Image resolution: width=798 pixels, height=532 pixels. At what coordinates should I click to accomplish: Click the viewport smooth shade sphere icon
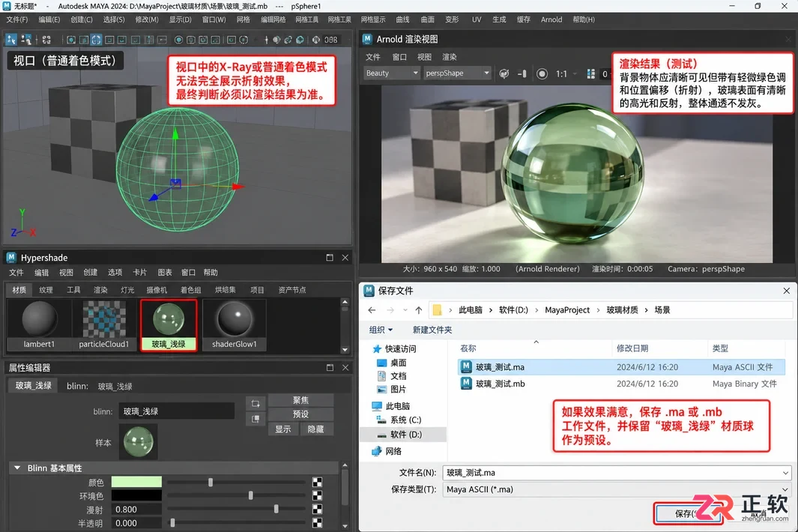point(178,40)
